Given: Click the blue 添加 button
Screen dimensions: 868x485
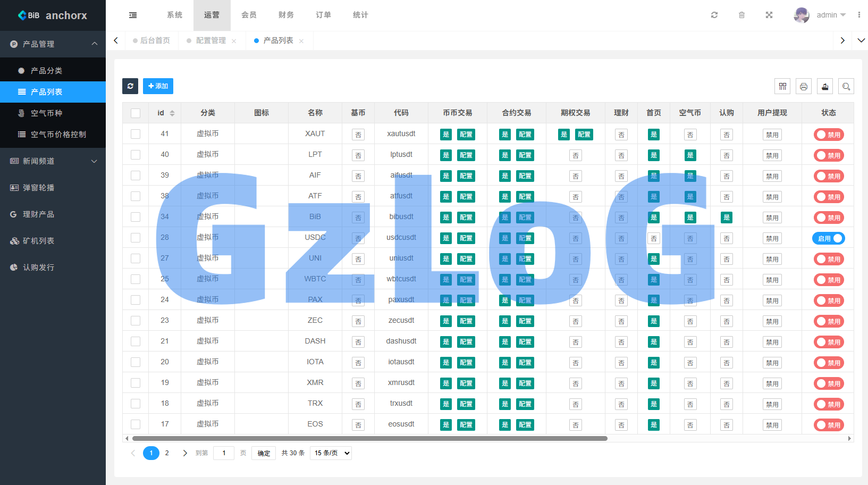Looking at the screenshot, I should tap(158, 86).
